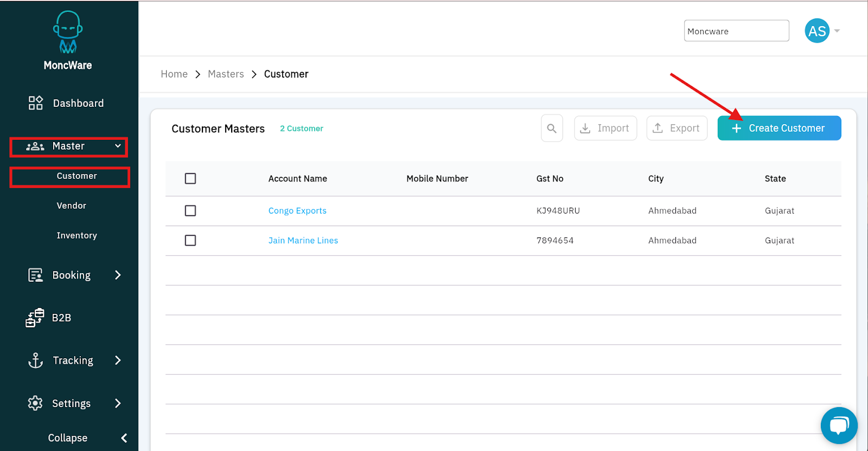This screenshot has width=868, height=451.
Task: Collapse the sidebar with the arrow
Action: coord(124,438)
